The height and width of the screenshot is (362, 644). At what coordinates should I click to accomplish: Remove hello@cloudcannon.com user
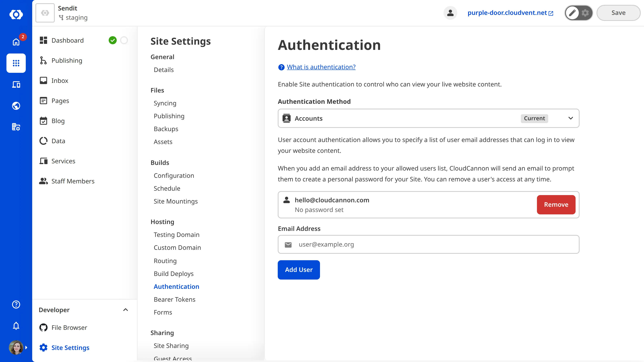coord(556,205)
